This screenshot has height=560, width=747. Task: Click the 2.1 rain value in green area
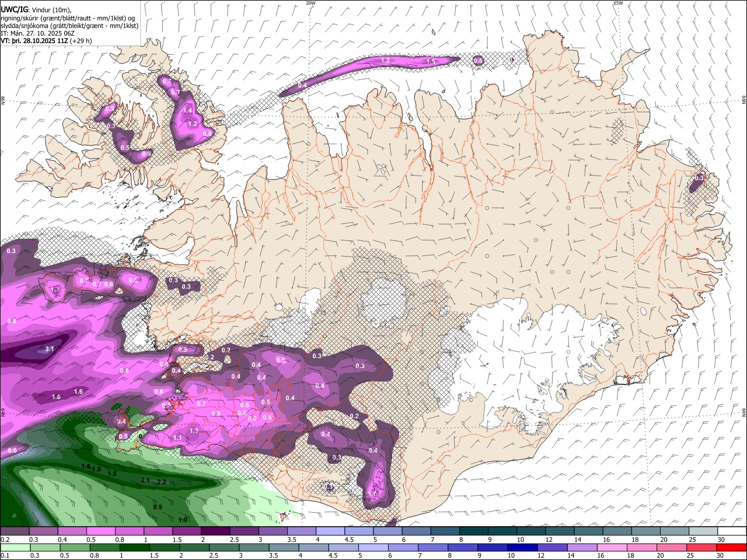pyautogui.click(x=146, y=480)
